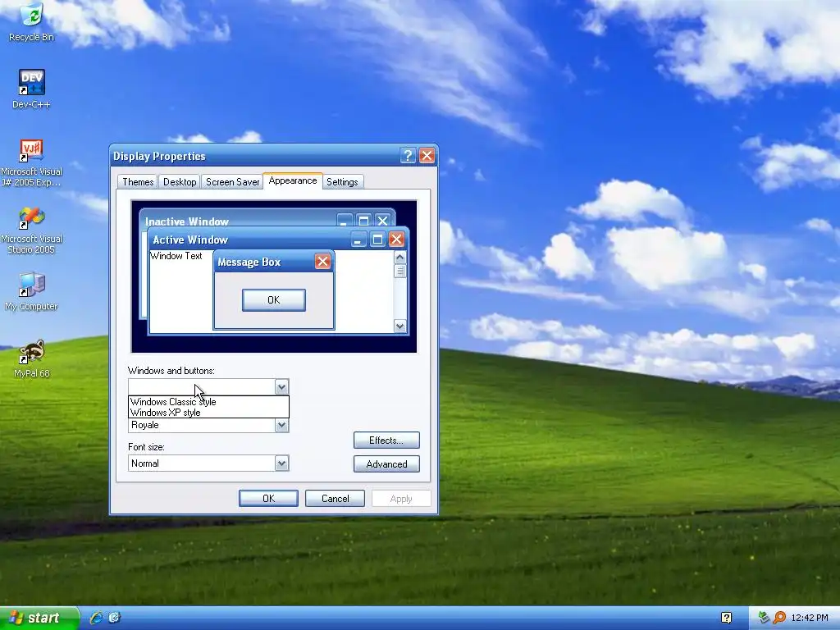840x630 pixels.
Task: Click the preview Message Box title
Action: (249, 262)
